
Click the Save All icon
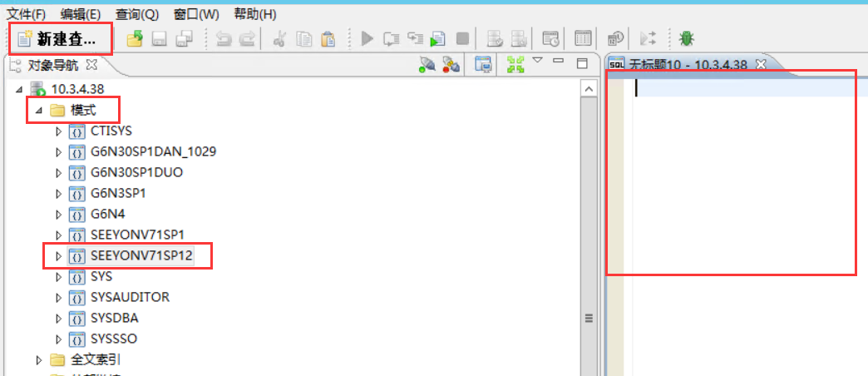tap(185, 39)
